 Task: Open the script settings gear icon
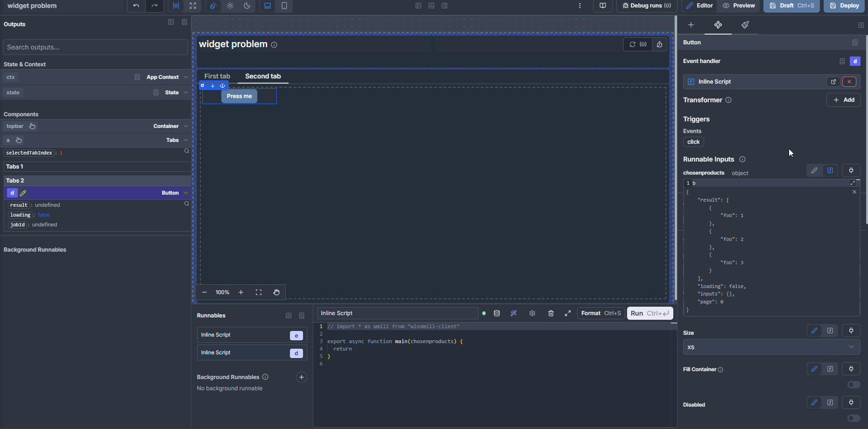click(x=532, y=313)
